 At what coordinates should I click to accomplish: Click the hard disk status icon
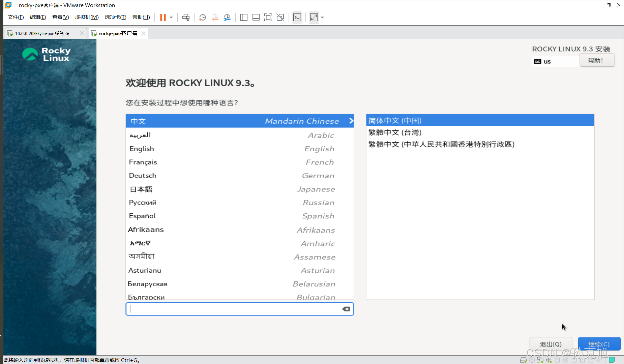click(x=523, y=360)
